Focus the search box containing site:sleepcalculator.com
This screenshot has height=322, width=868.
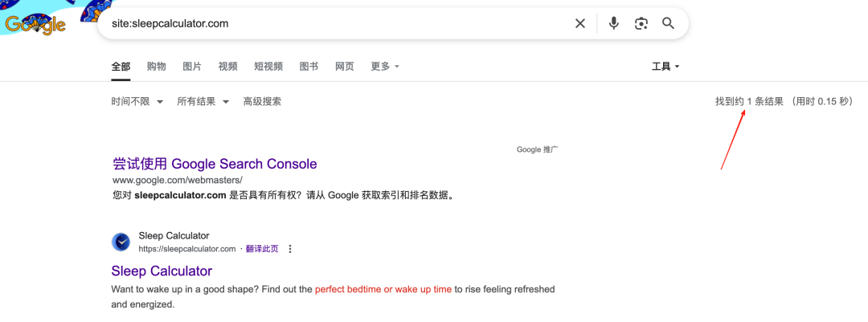(332, 23)
